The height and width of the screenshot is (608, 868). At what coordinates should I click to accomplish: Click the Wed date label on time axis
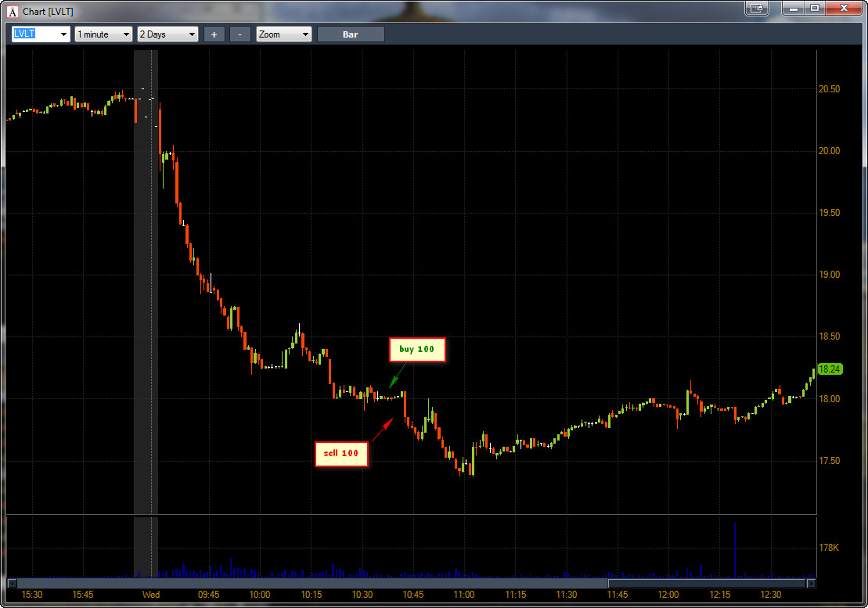pyautogui.click(x=150, y=595)
